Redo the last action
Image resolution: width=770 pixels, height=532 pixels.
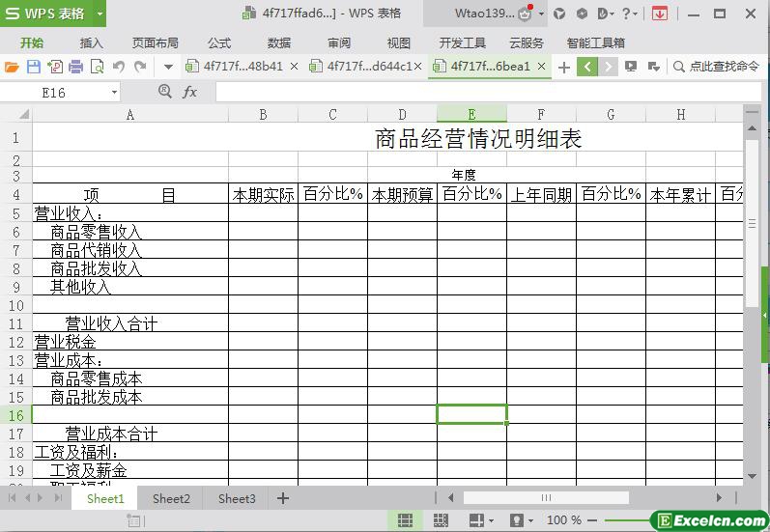(x=140, y=67)
